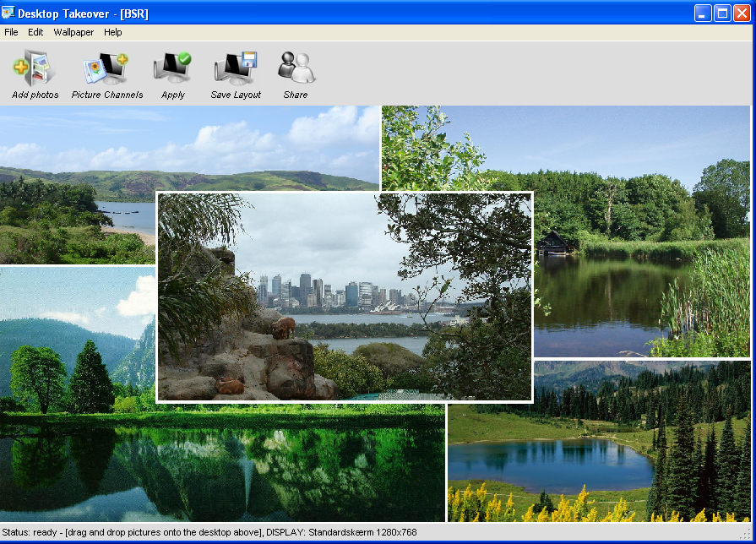Click the Share people icon
The width and height of the screenshot is (756, 544).
[x=296, y=68]
